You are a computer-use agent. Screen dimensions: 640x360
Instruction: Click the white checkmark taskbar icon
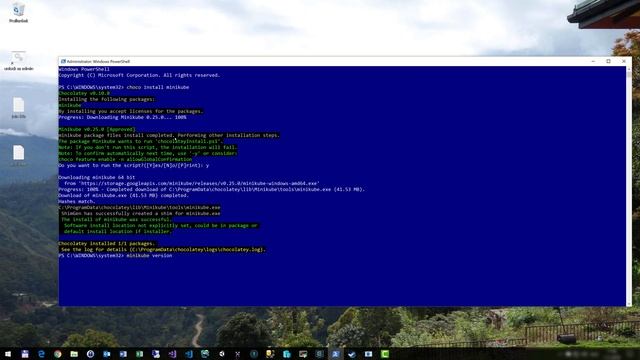pyautogui.click(x=351, y=354)
